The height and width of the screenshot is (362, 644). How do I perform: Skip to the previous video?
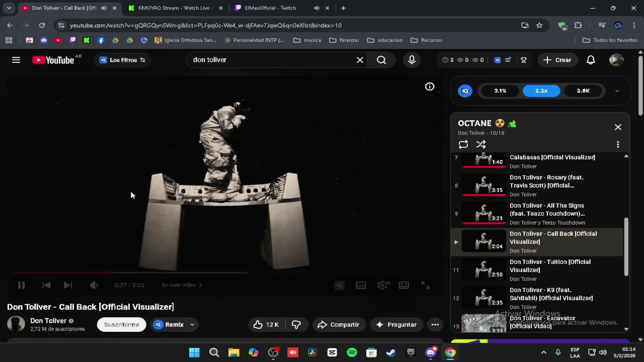(x=46, y=285)
